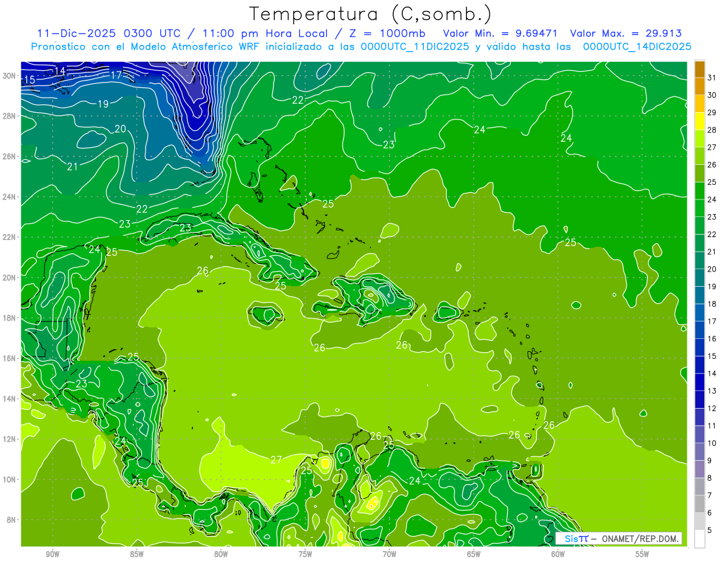Click the yellow swatch between 28 and 29
The image size is (728, 562).
tap(699, 121)
